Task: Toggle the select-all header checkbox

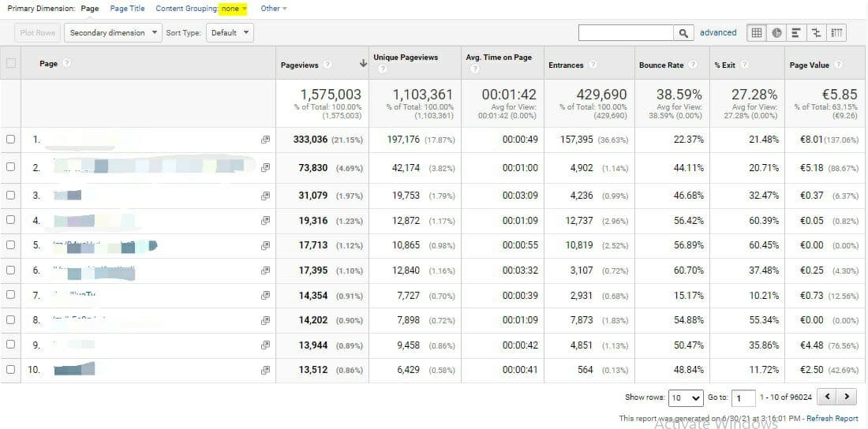Action: pos(10,64)
